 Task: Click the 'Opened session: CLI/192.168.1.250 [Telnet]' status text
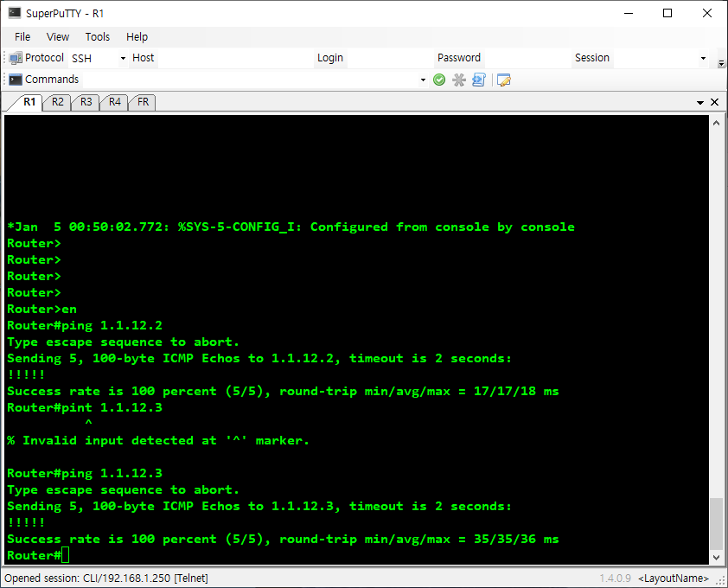[x=106, y=578]
